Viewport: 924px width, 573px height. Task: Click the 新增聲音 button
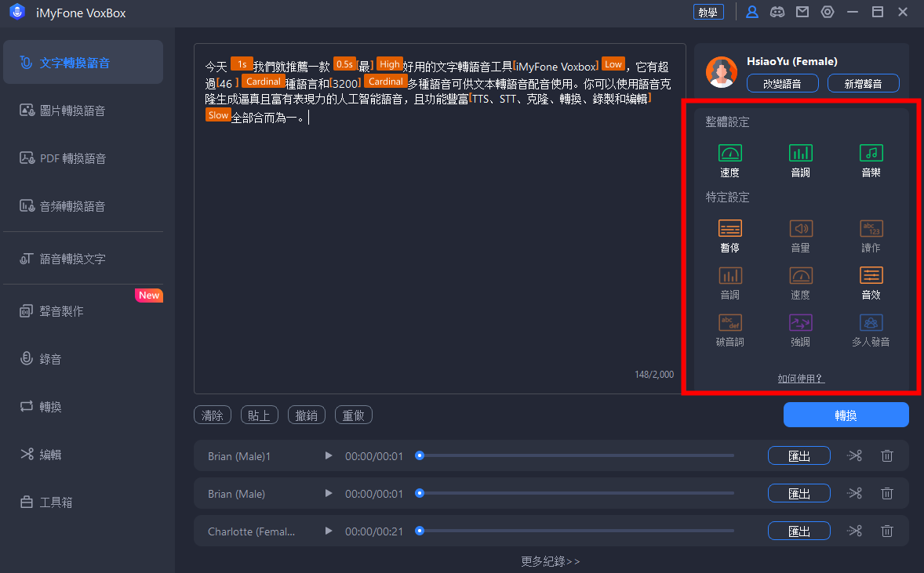pyautogui.click(x=864, y=84)
